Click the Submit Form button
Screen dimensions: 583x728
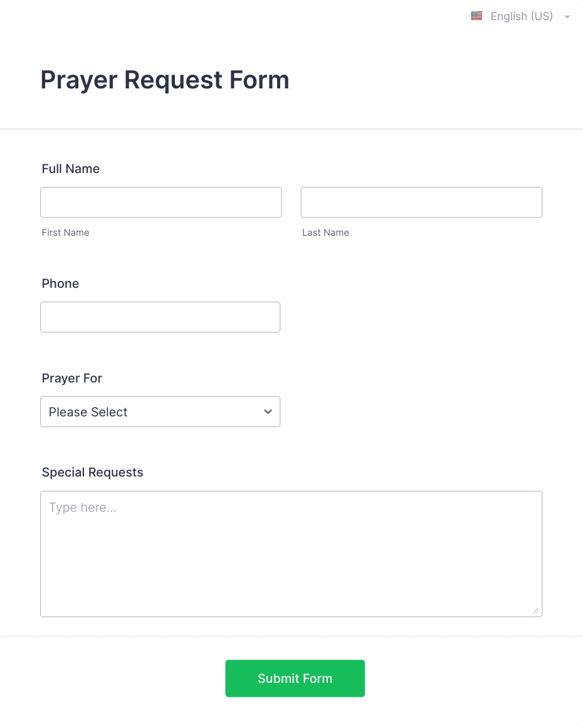click(x=295, y=678)
